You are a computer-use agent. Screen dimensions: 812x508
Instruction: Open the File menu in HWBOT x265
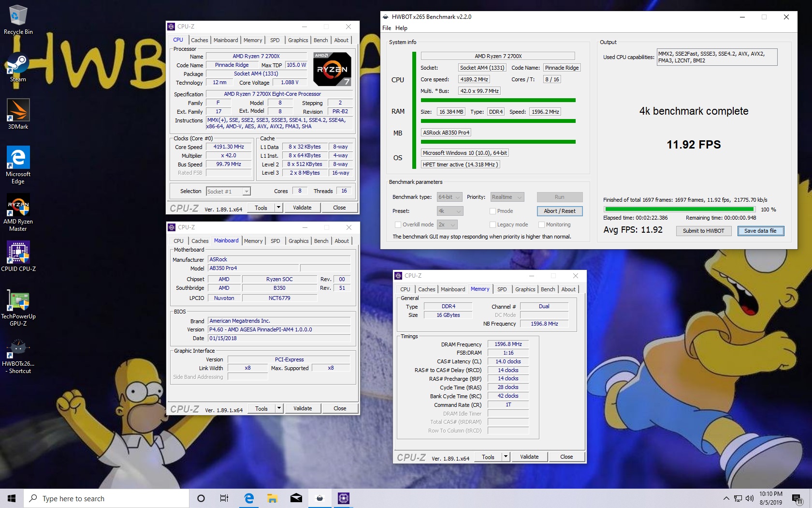pos(387,28)
